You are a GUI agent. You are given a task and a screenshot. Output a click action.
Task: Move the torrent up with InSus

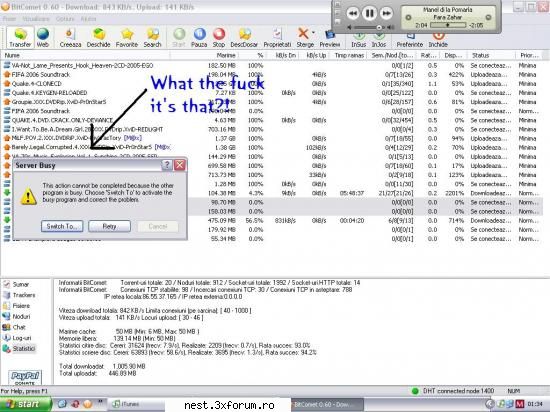click(x=358, y=40)
